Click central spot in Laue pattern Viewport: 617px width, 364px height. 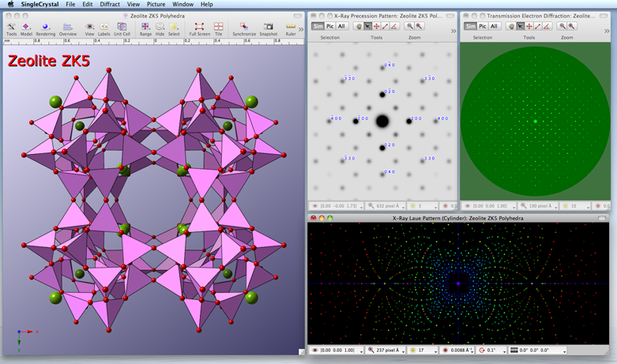click(458, 283)
